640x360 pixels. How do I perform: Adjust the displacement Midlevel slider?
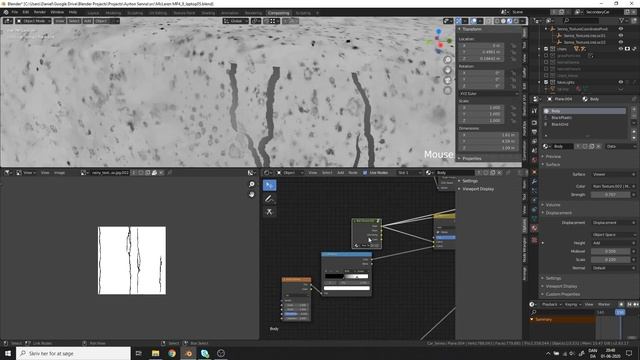pyautogui.click(x=611, y=251)
